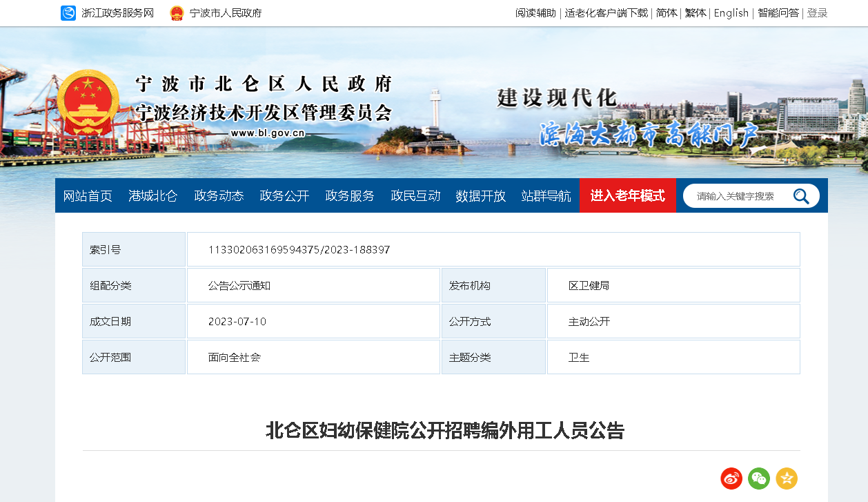Open 浙江政务服务网 link
The image size is (868, 502).
(x=117, y=13)
